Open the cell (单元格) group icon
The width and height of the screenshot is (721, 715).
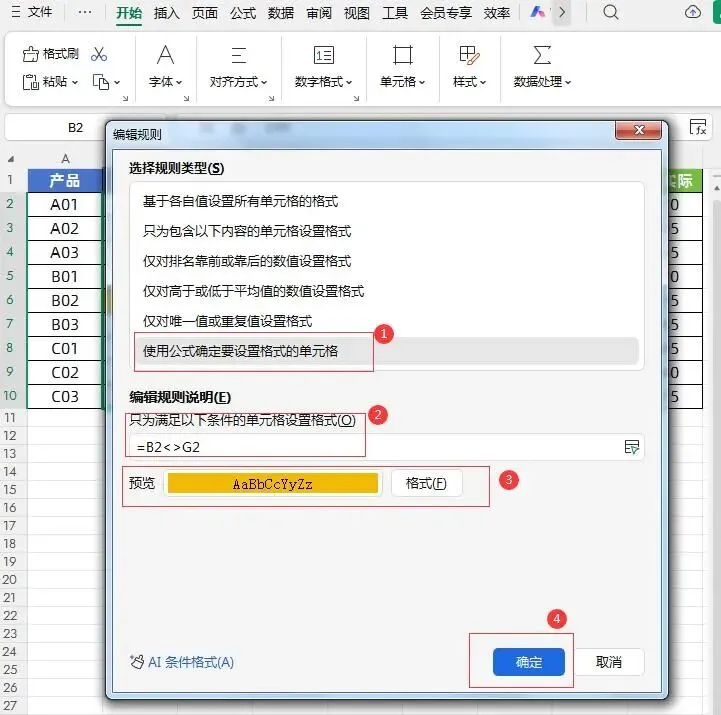tap(403, 55)
